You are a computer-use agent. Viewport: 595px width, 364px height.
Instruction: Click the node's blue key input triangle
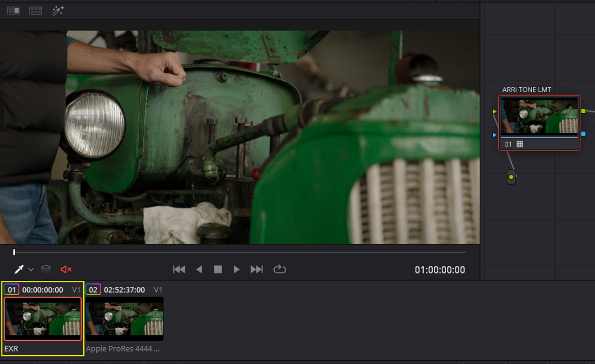click(495, 135)
